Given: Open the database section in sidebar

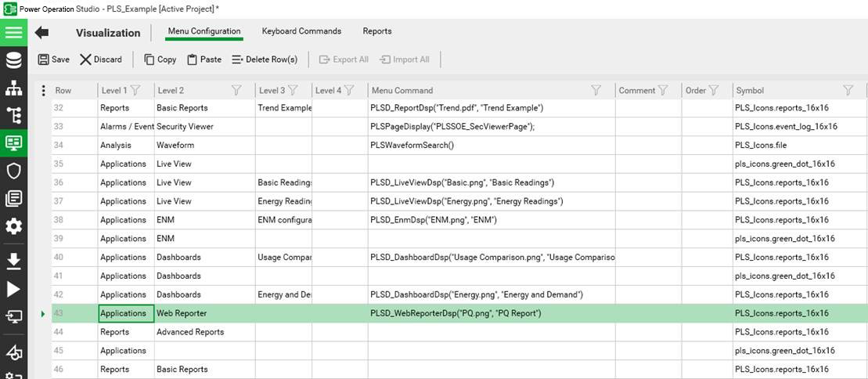Looking at the screenshot, I should click(x=14, y=60).
